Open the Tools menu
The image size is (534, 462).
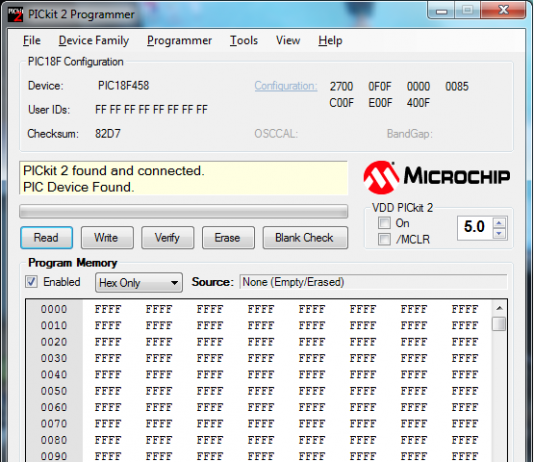point(244,41)
